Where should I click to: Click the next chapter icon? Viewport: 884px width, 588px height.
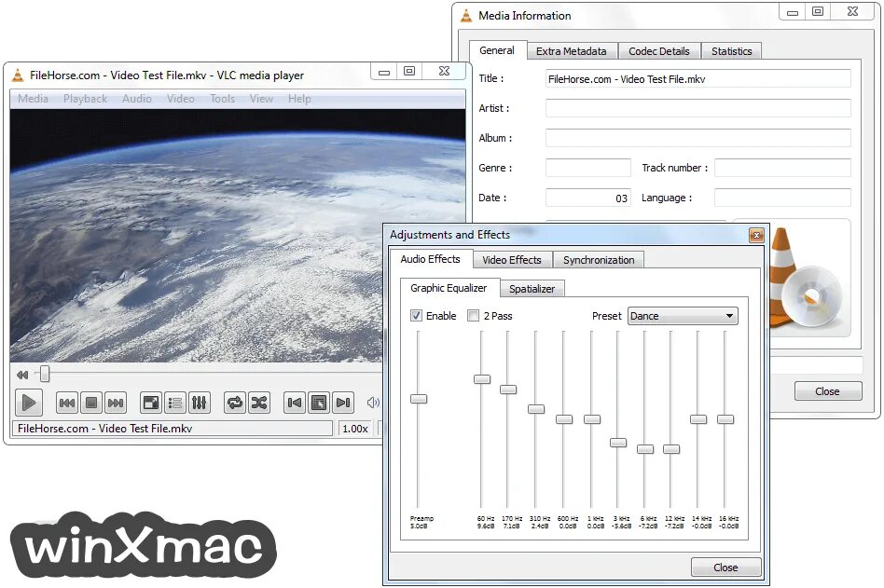tap(343, 403)
